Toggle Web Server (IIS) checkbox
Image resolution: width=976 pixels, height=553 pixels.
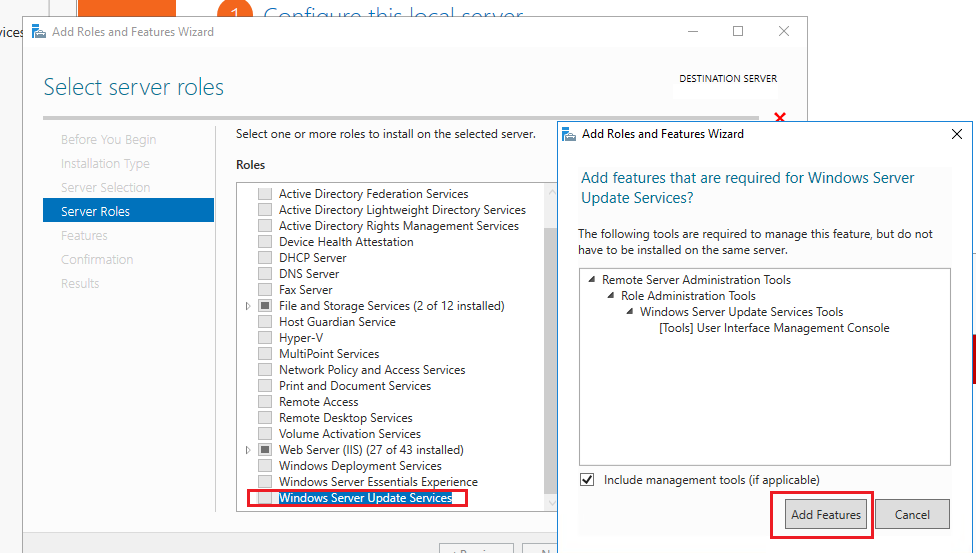click(x=265, y=450)
